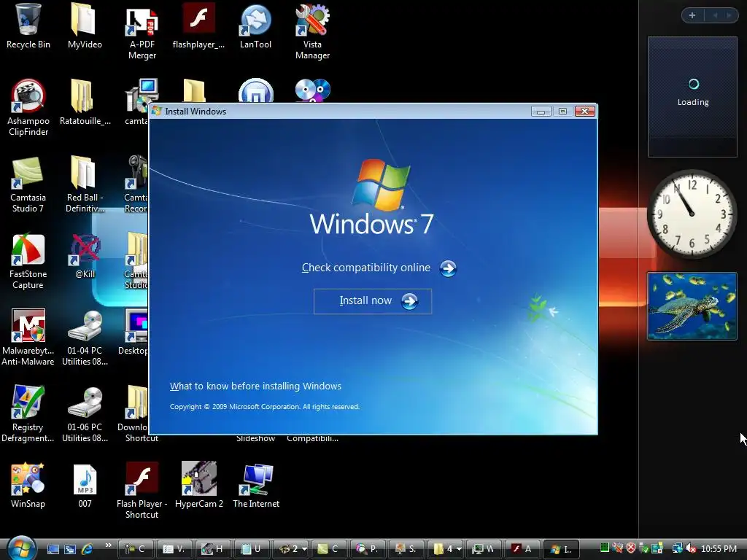Select the 01-06 PC Utilities disc icon

[85, 414]
